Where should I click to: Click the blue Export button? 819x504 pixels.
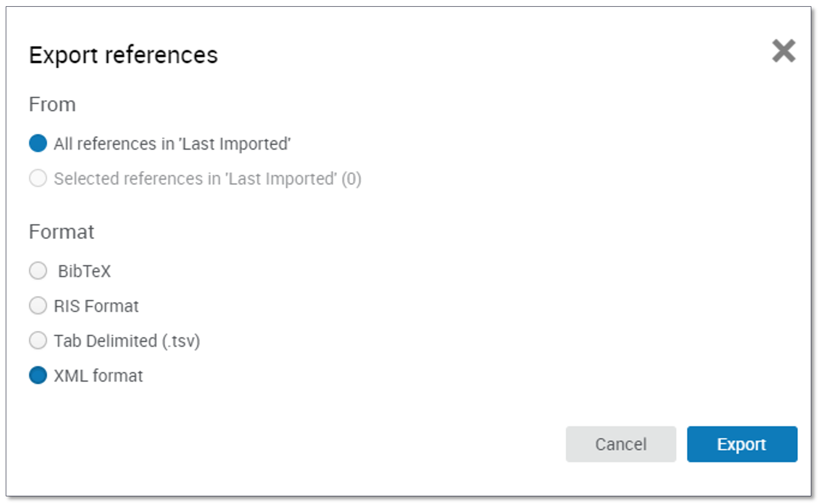pos(742,444)
